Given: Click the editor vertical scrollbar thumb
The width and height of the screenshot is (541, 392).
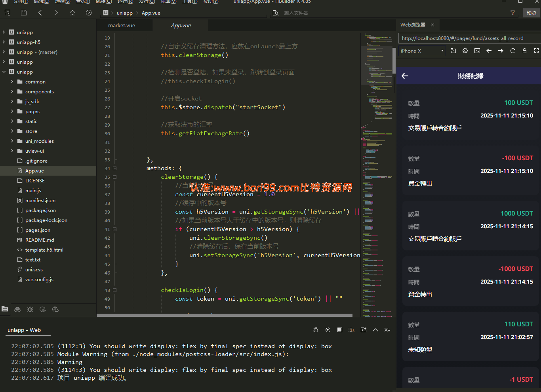Looking at the screenshot, I should 394,60.
